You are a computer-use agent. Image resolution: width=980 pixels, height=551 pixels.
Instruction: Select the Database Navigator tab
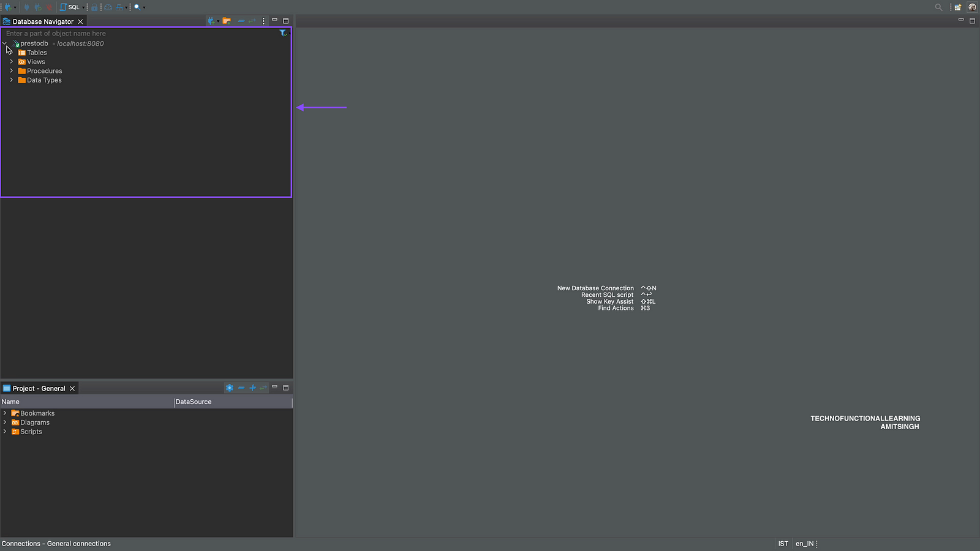tap(42, 21)
